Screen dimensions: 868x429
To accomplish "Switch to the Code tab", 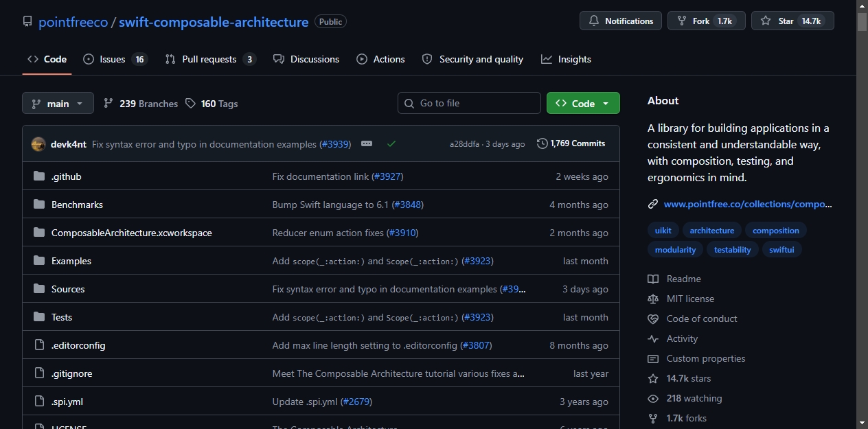I will click(x=47, y=59).
